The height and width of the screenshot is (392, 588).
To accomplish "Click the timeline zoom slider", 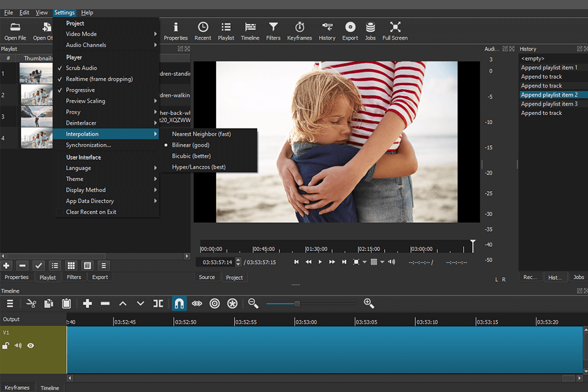I will coord(298,303).
